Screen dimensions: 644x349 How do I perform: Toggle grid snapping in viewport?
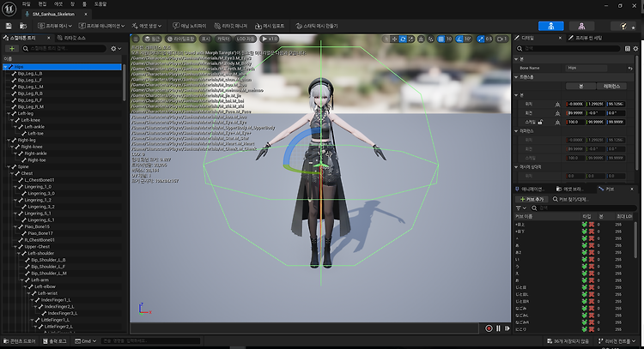coord(440,39)
